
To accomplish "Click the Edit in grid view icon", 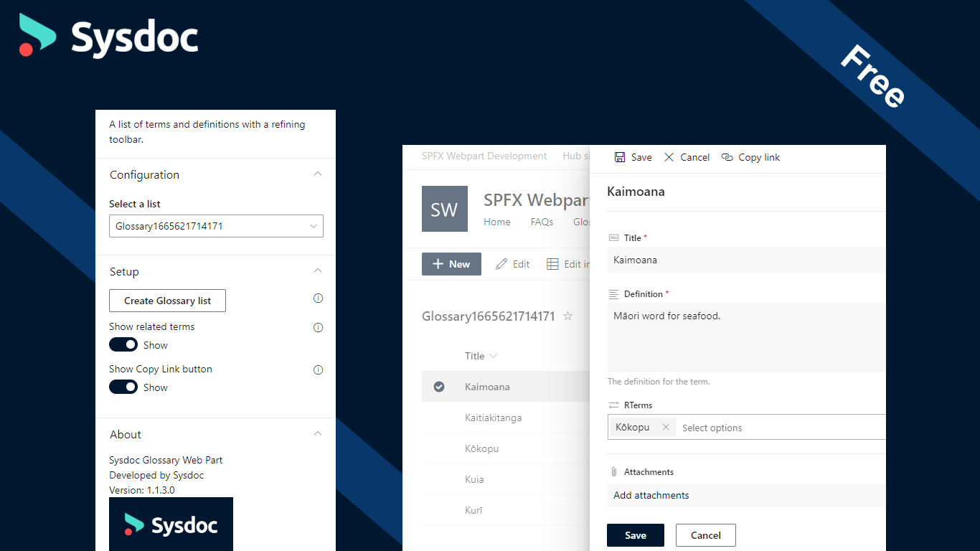I will [x=552, y=264].
